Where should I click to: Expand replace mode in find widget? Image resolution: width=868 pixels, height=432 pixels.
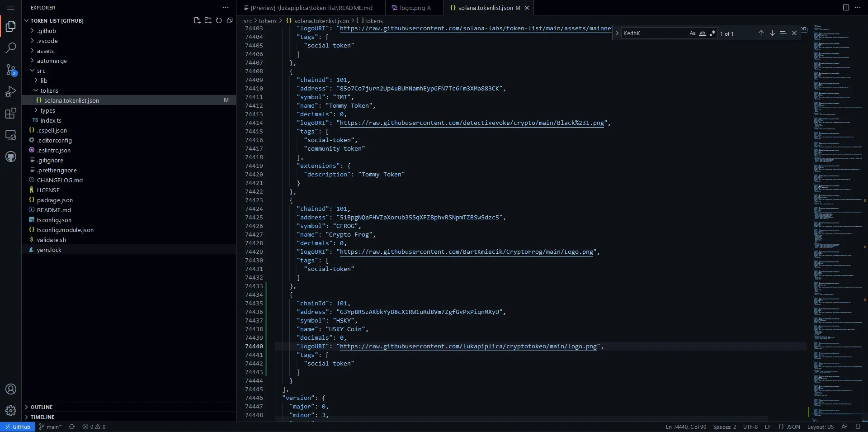point(617,33)
